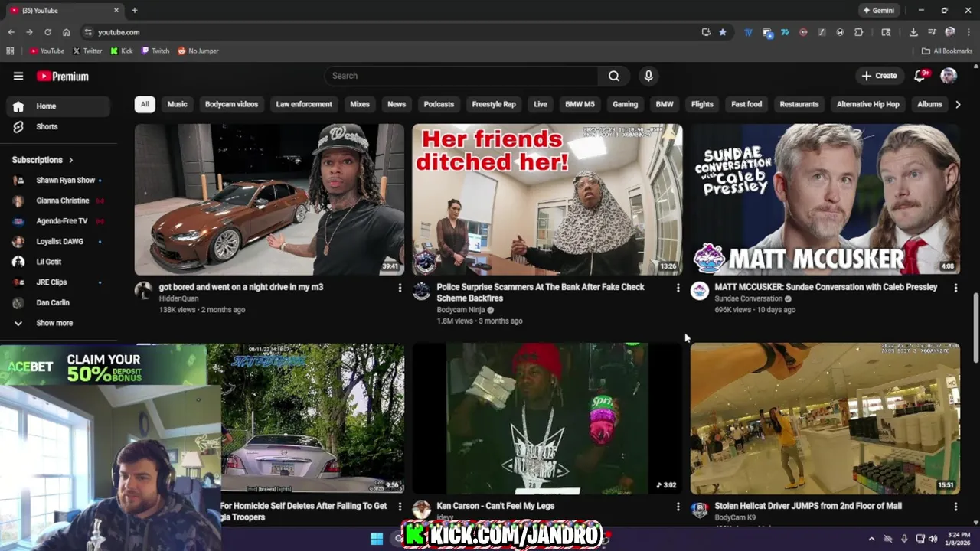Viewport: 980px width, 551px height.
Task: Play the Ken Carson video thumbnail
Action: (547, 419)
